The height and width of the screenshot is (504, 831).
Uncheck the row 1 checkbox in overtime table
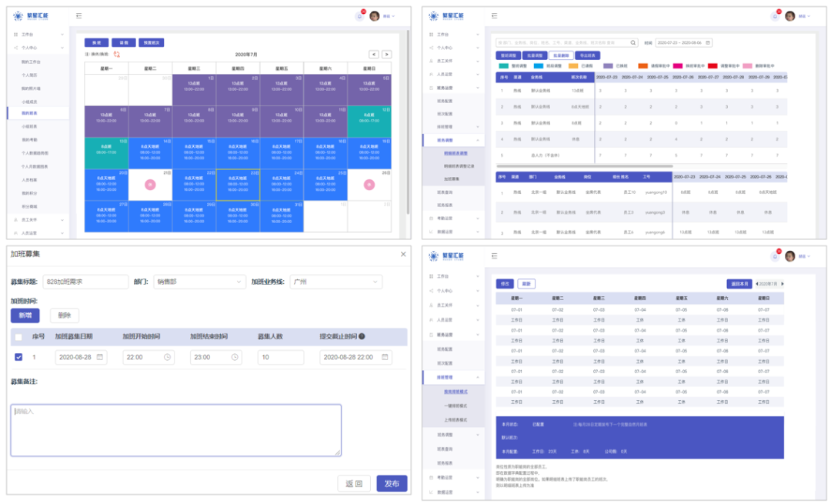point(18,357)
